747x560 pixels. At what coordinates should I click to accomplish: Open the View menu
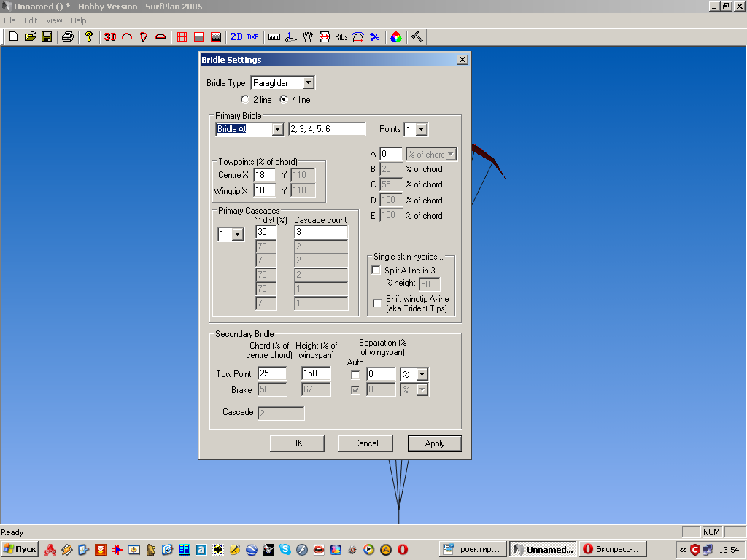(x=54, y=20)
